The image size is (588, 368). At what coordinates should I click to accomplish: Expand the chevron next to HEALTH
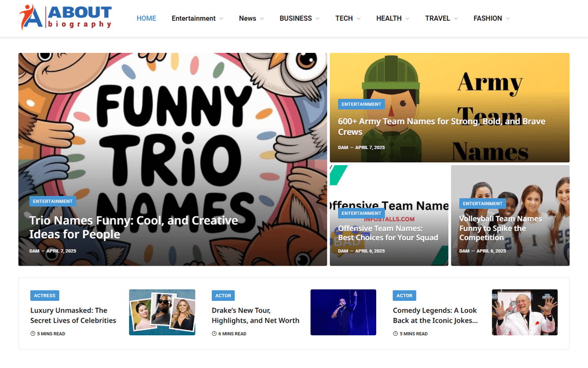(x=408, y=19)
